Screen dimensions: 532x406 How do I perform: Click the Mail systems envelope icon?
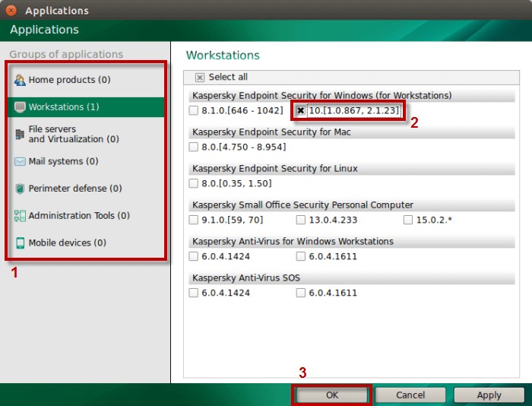tap(20, 162)
